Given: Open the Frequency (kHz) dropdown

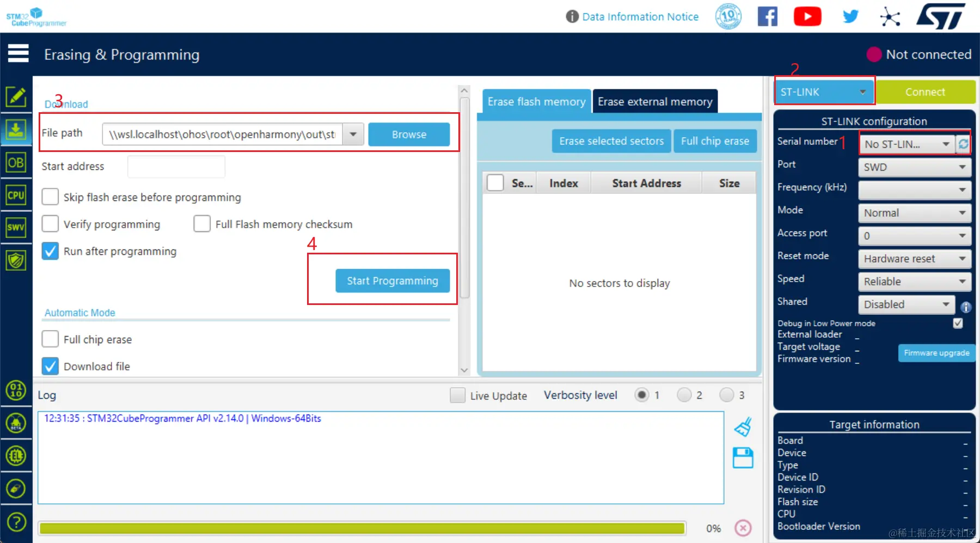Looking at the screenshot, I should [915, 190].
